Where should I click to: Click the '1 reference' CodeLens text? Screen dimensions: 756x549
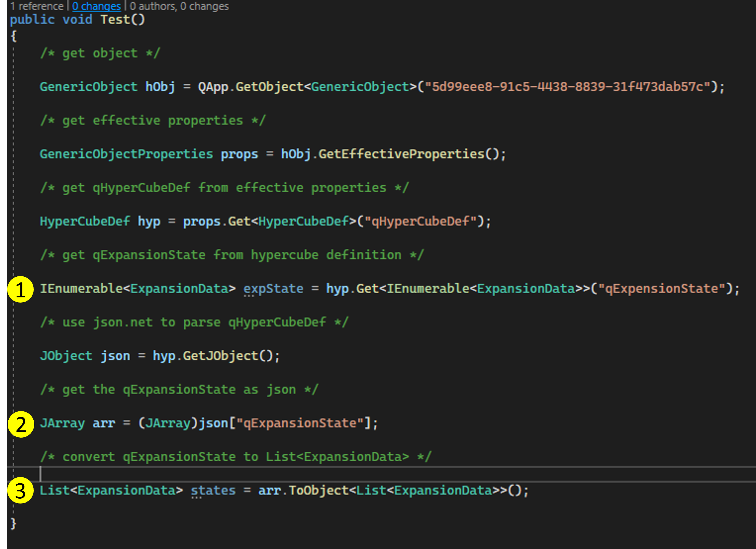37,6
